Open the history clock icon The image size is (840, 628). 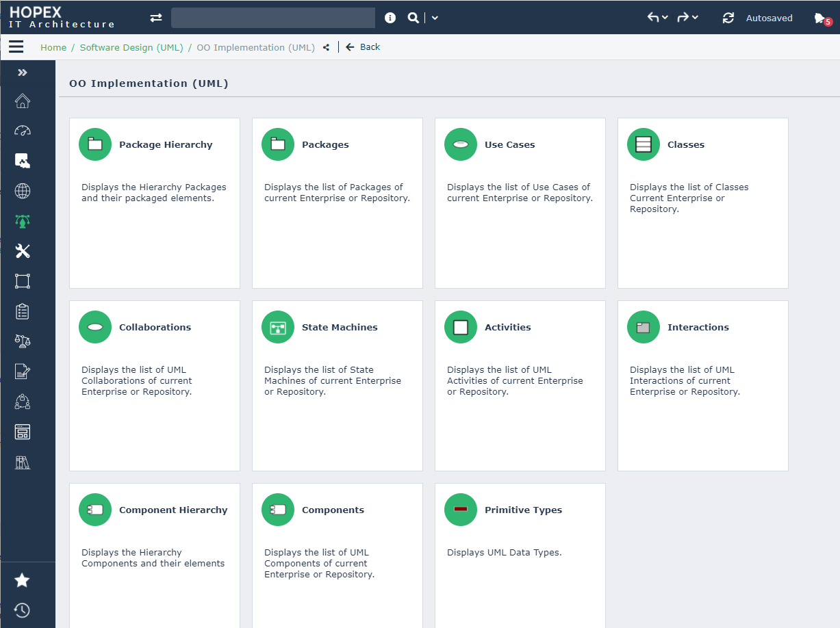click(x=23, y=610)
